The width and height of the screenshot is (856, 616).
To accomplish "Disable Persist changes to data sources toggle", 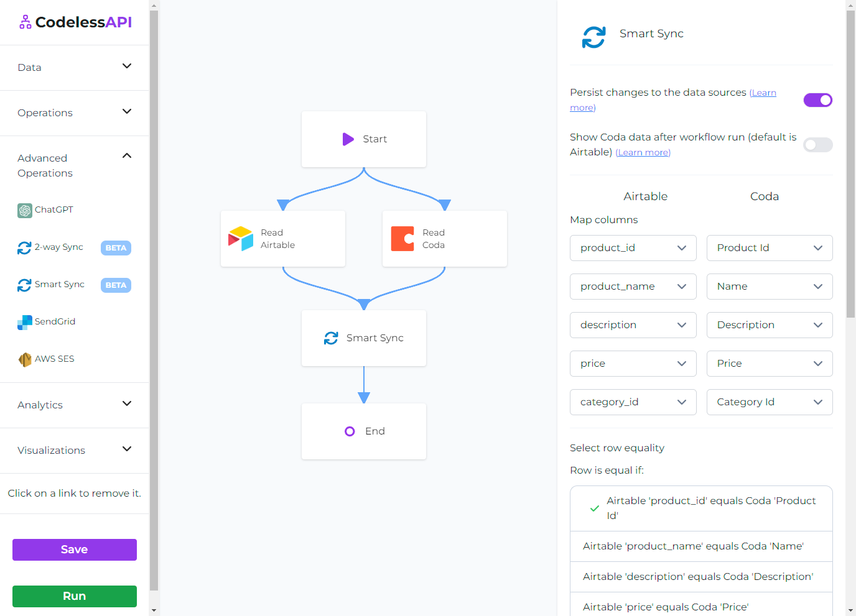I will point(818,100).
